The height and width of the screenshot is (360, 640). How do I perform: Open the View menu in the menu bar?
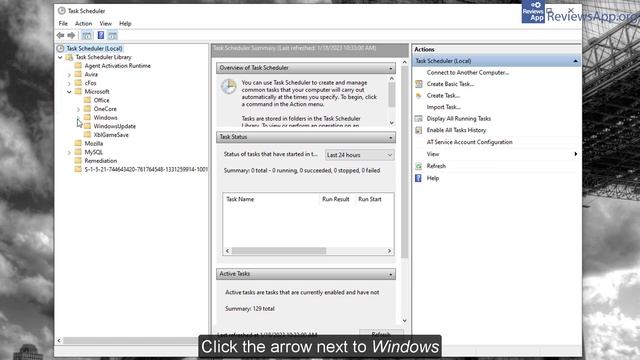tap(105, 24)
